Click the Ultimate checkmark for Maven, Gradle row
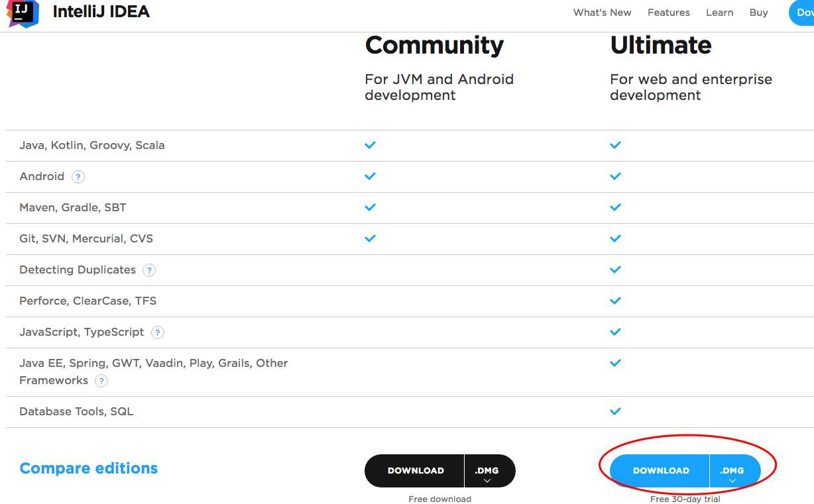 (615, 207)
